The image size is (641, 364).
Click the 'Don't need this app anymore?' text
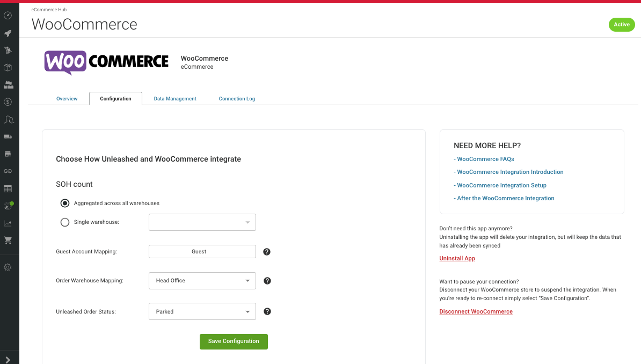[476, 229]
